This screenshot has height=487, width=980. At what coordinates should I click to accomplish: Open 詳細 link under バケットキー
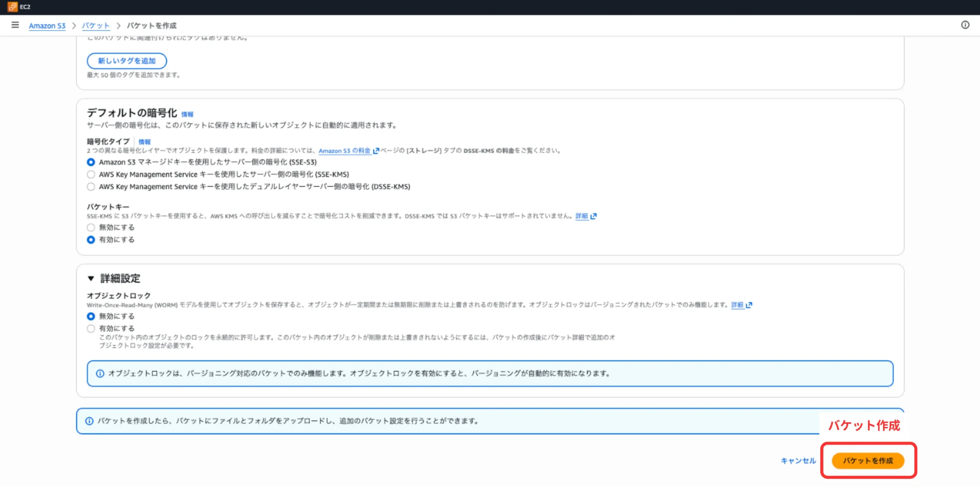581,216
